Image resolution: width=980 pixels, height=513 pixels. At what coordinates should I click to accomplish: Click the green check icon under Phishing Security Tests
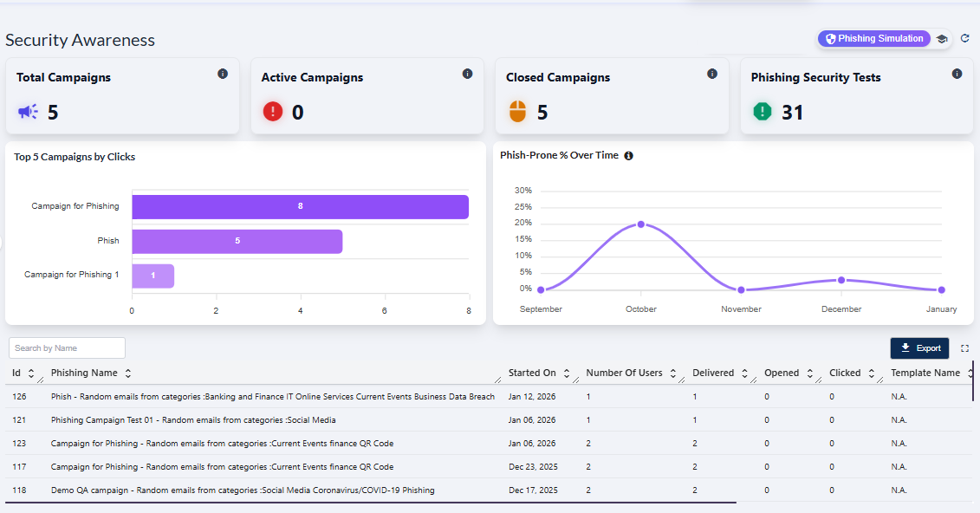760,111
